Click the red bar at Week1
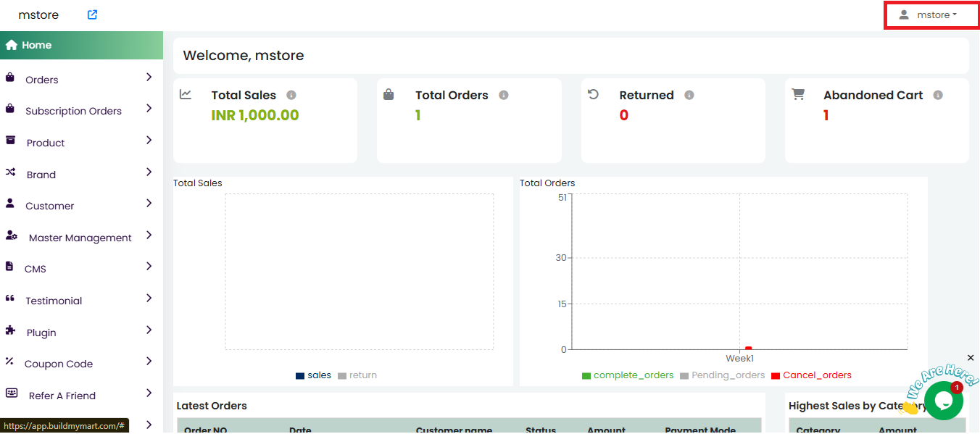980x434 pixels. pyautogui.click(x=748, y=349)
